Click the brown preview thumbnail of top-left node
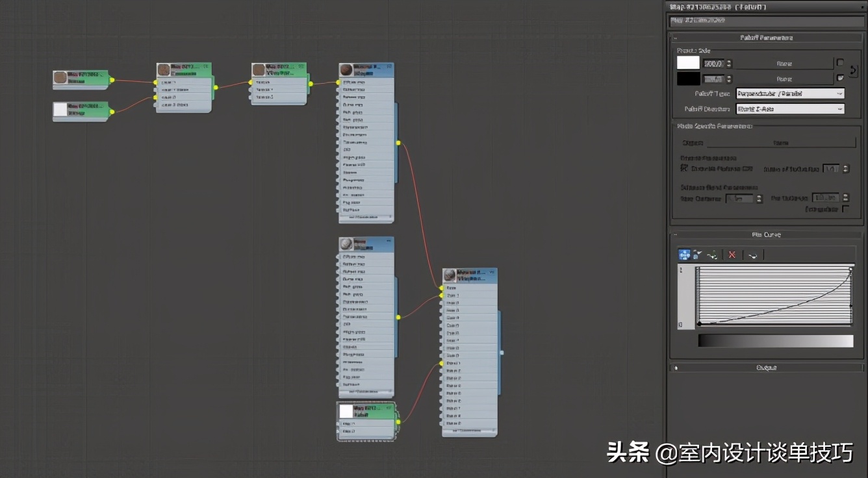Viewport: 868px width, 478px height. click(x=60, y=78)
